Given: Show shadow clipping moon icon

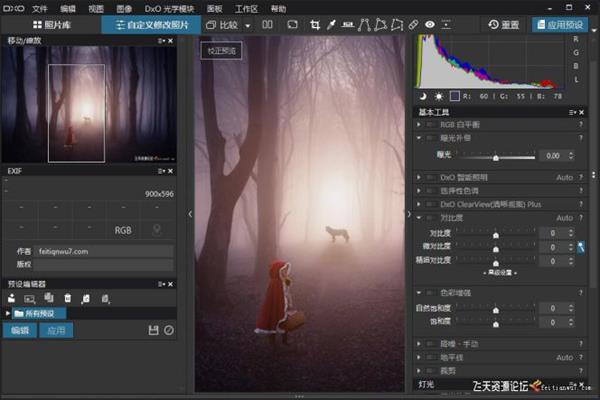Looking at the screenshot, I should coord(423,96).
